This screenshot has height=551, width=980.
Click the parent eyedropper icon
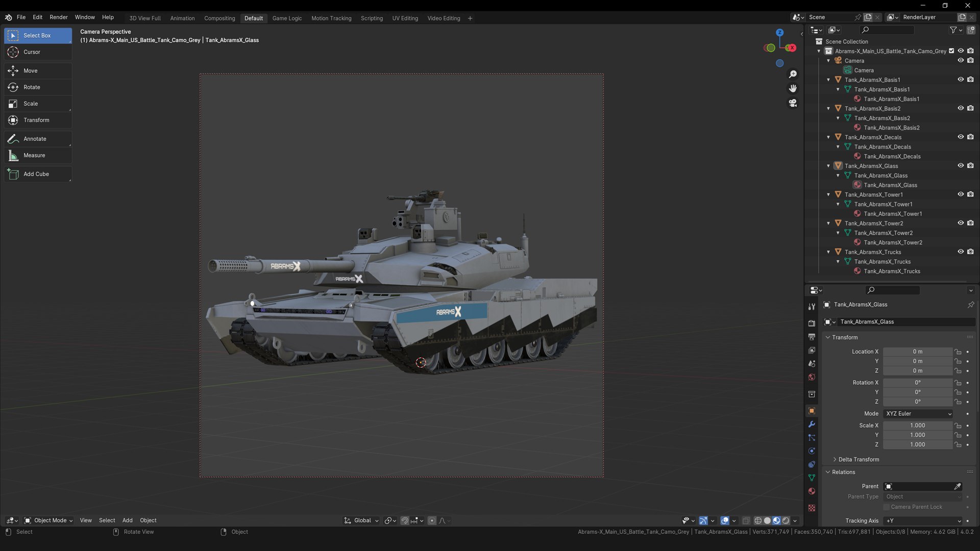tap(958, 487)
